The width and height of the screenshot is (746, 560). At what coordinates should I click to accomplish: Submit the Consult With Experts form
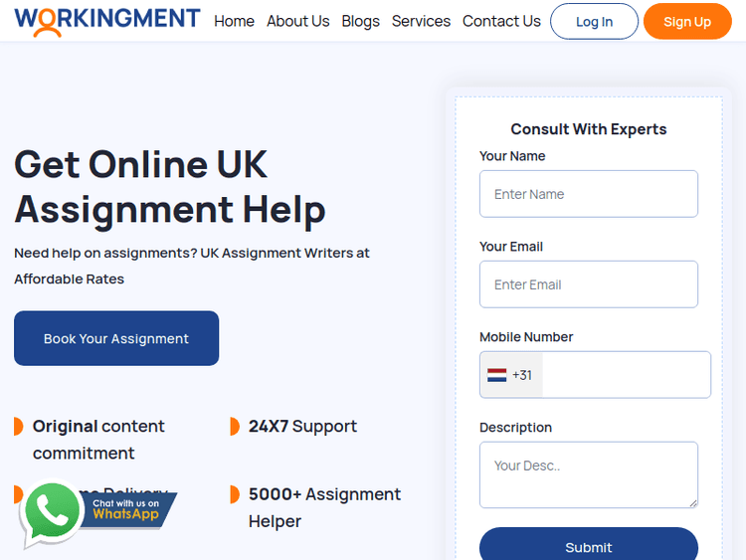(x=588, y=546)
